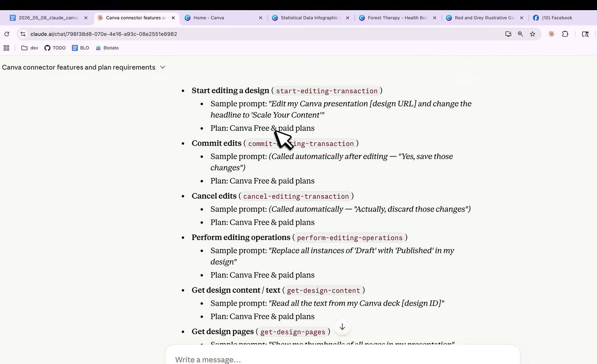
Task: Click the 'Yes, save those changes' sample prompt
Action: click(332, 162)
